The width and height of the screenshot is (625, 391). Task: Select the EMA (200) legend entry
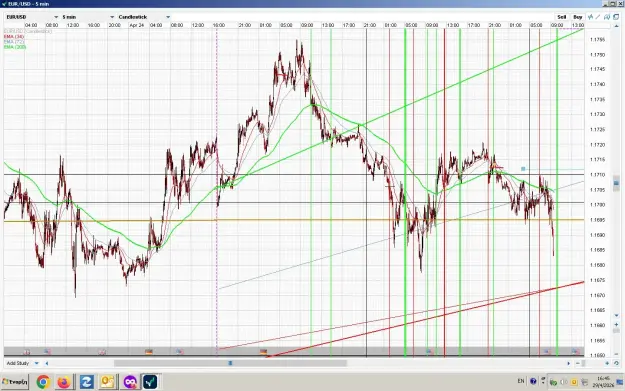tap(15, 47)
